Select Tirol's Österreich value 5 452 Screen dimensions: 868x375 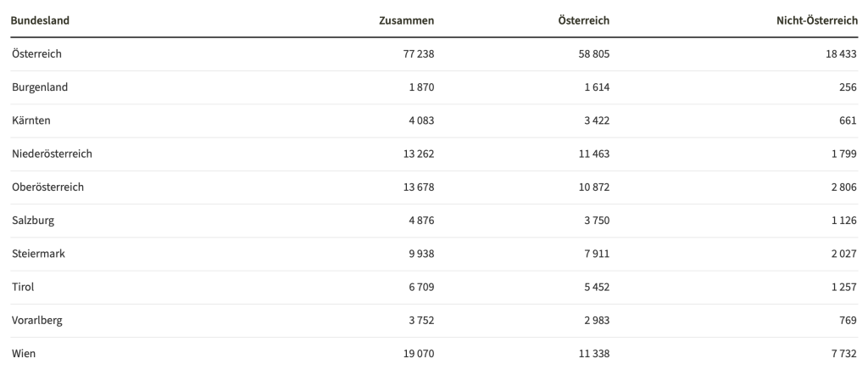point(595,288)
